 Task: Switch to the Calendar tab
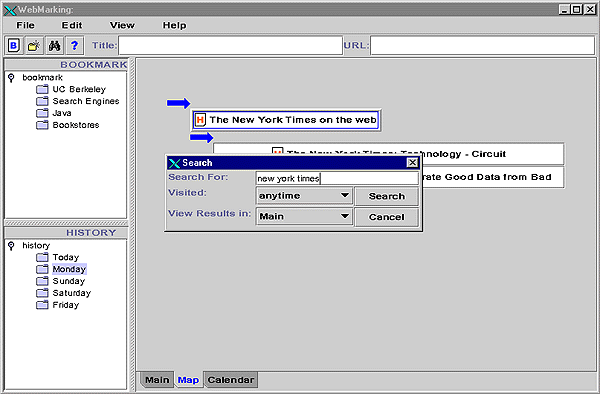(231, 380)
